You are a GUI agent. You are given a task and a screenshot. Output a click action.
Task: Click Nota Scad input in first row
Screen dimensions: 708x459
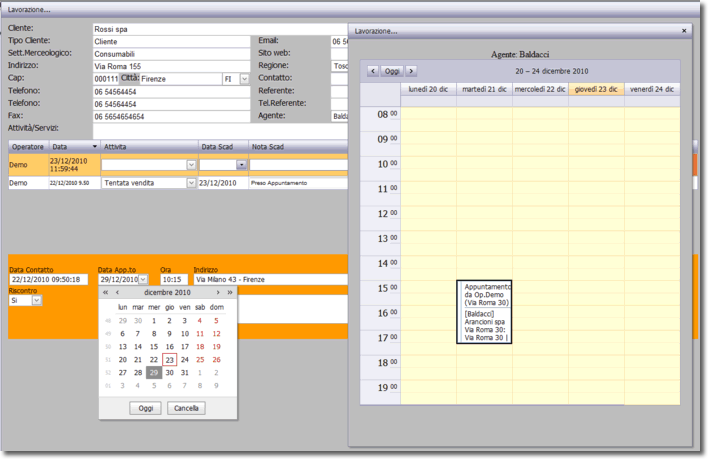[298, 165]
